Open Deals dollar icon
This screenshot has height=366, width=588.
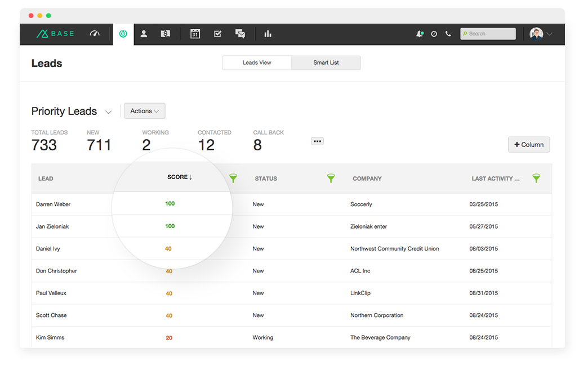[x=165, y=34]
